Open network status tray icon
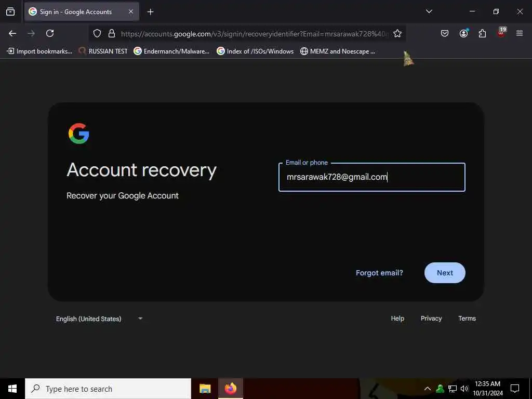532x399 pixels. (453, 389)
